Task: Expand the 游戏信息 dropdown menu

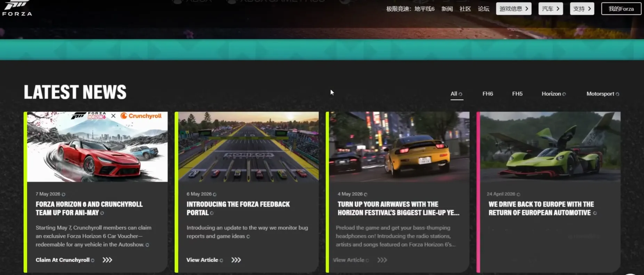Action: coord(514,9)
